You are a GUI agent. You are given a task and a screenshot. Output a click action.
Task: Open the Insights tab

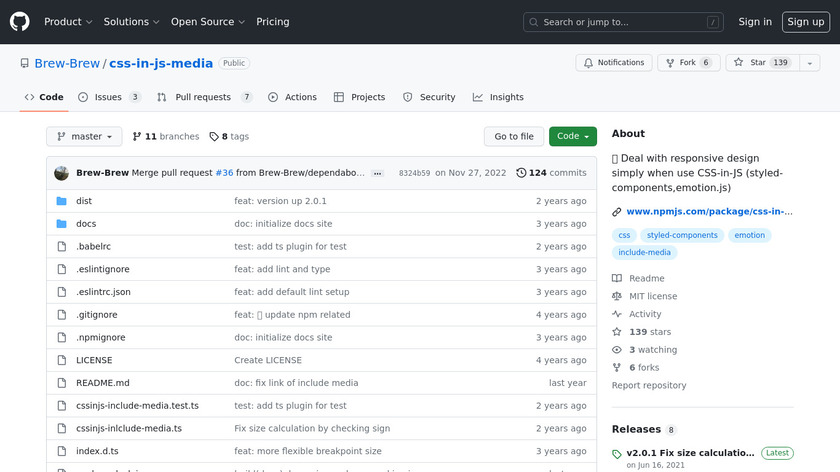tap(498, 97)
